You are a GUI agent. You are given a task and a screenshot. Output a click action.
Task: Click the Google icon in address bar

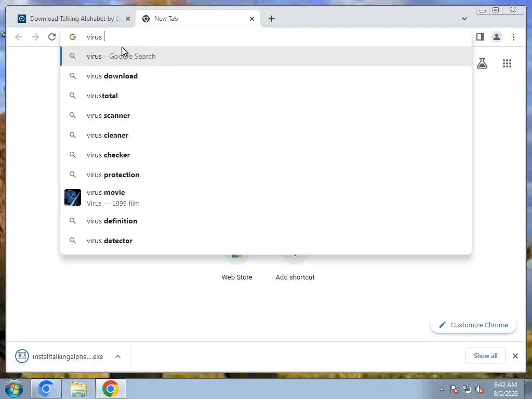[73, 37]
